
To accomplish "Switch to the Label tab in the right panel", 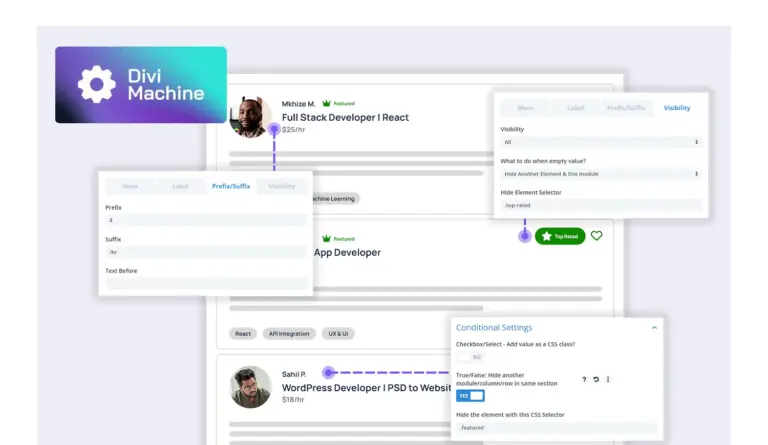I will click(576, 108).
